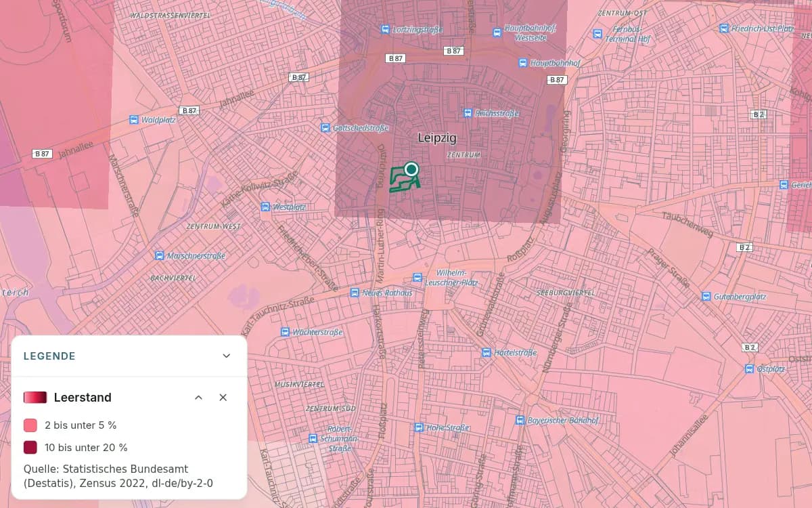The width and height of the screenshot is (812, 508).
Task: Click the SEEBURGVIERTEL district label
Action: click(x=566, y=293)
